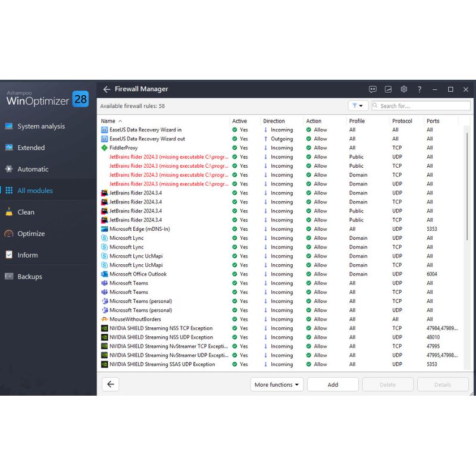Toggle Active status for MouseWithoutBorders rule
This screenshot has width=476, height=476.
click(x=236, y=320)
